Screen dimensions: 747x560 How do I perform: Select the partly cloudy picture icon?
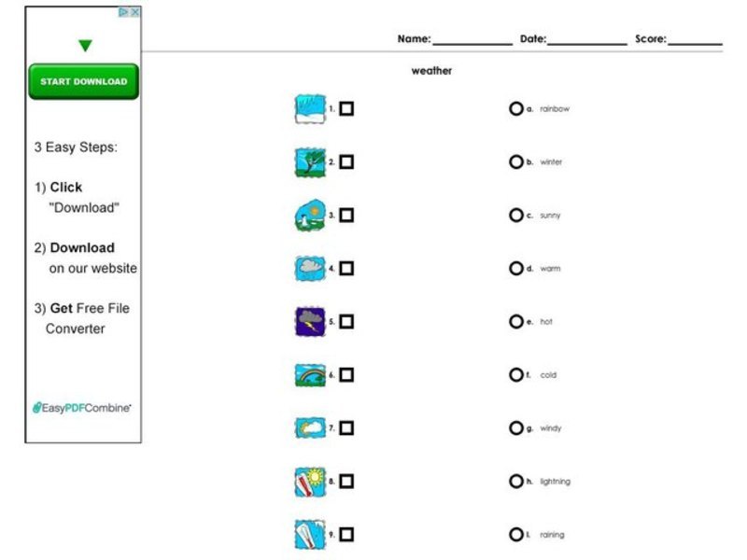[308, 427]
